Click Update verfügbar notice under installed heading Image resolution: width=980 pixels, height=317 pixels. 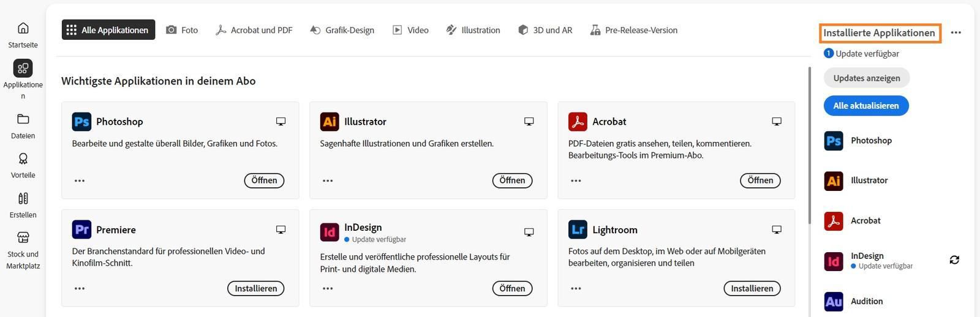(x=862, y=53)
